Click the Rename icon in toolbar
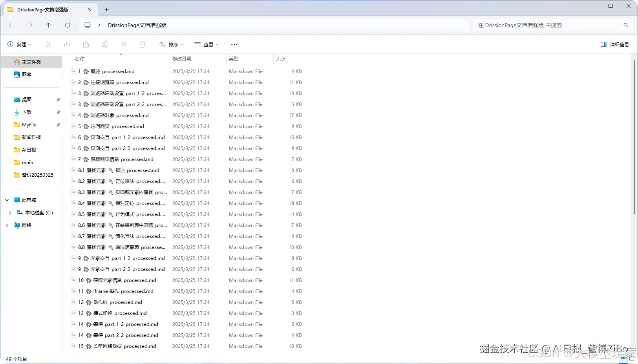This screenshot has width=638, height=364. [105, 44]
